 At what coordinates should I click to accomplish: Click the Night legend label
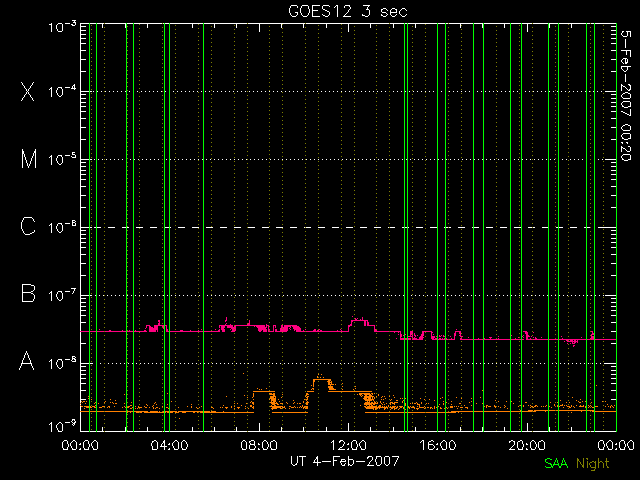593,464
